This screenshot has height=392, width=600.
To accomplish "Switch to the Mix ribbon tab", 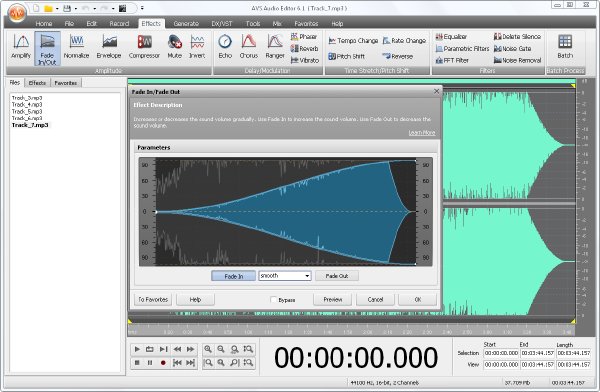I will [277, 23].
